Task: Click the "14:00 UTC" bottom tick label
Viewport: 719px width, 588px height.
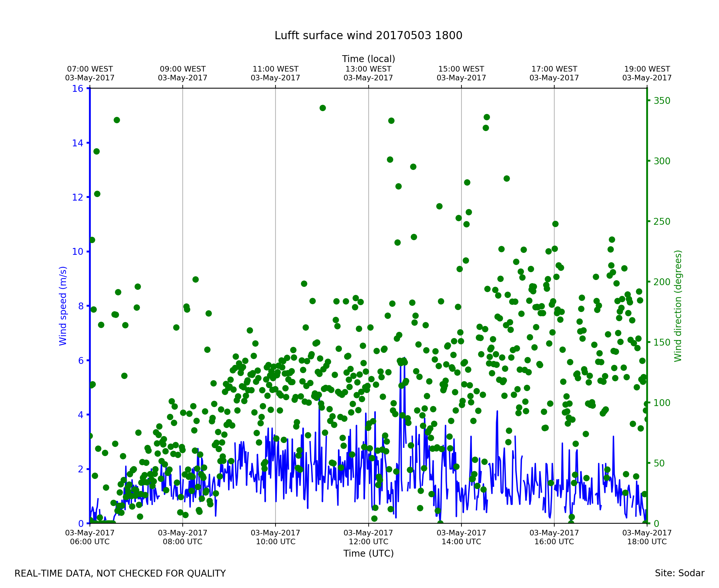Action: coord(461,542)
